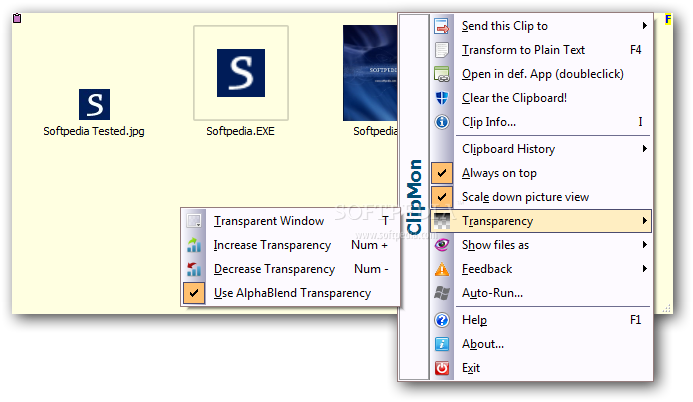Uncheck Use AlphaBlend Transparency checkmark
Viewport: 693px width, 402px height.
point(194,293)
